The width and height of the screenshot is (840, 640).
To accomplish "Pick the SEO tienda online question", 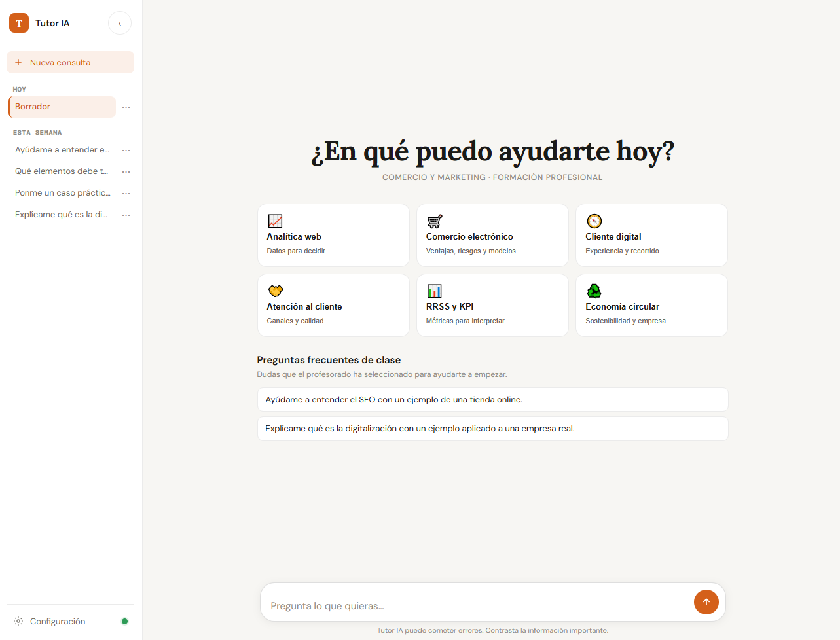I will tap(492, 400).
